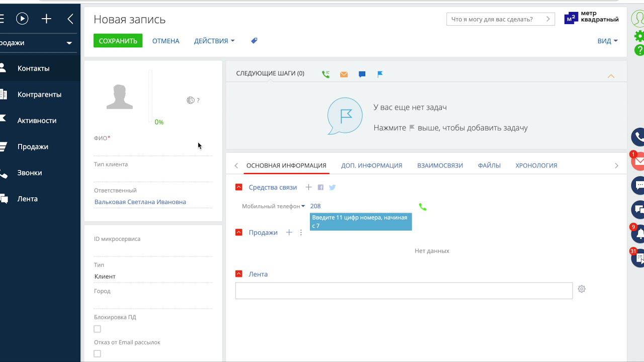Viewport: 644px width, 362px height.
Task: Toggle the Отказ от Email рассылок checkbox
Action: click(98, 354)
